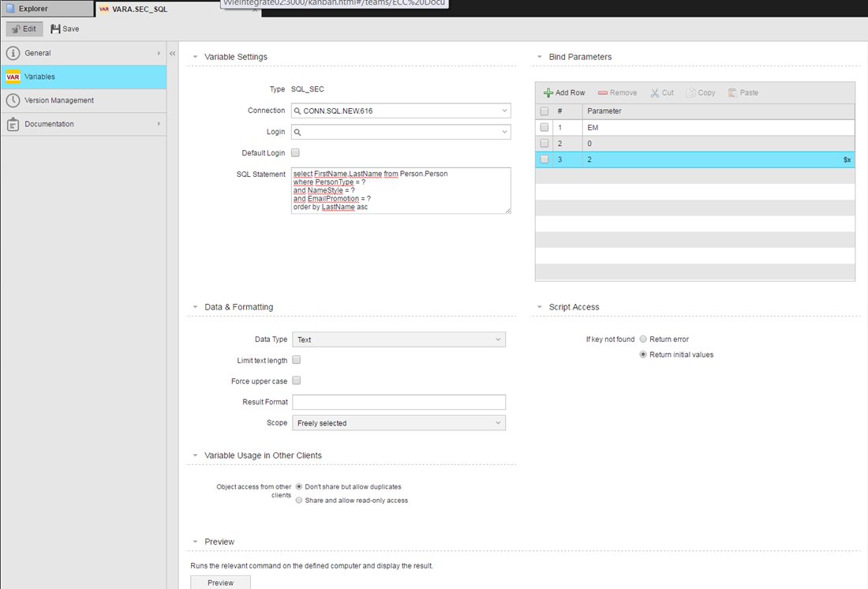Select Return error radio option
This screenshot has height=589, width=868.
pos(643,339)
